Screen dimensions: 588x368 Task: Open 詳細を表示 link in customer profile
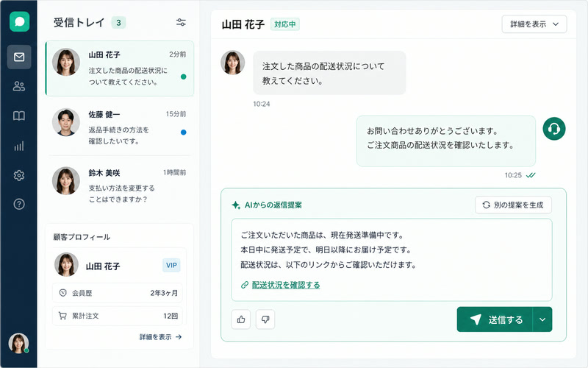point(160,337)
